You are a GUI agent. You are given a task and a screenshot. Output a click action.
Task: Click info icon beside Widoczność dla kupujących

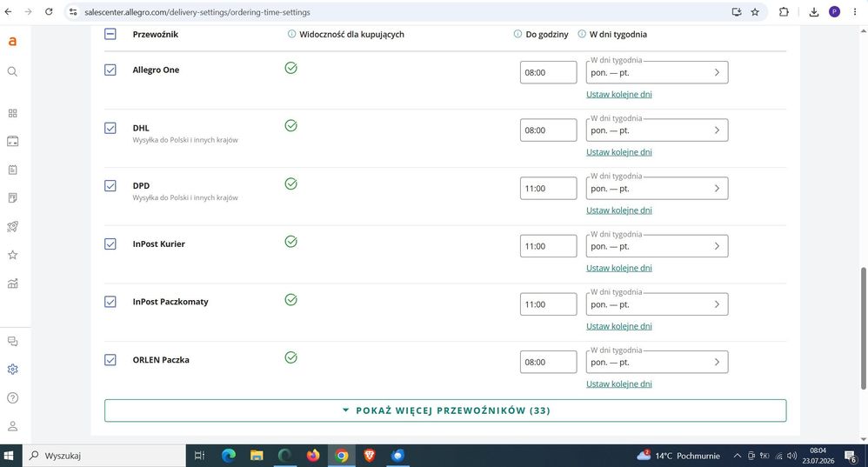pyautogui.click(x=291, y=34)
